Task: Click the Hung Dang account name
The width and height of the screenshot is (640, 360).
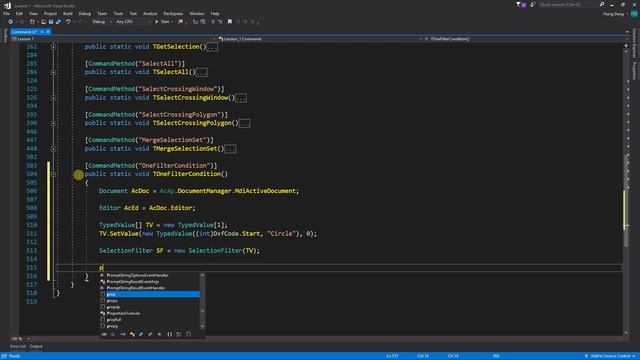Action: pyautogui.click(x=613, y=13)
